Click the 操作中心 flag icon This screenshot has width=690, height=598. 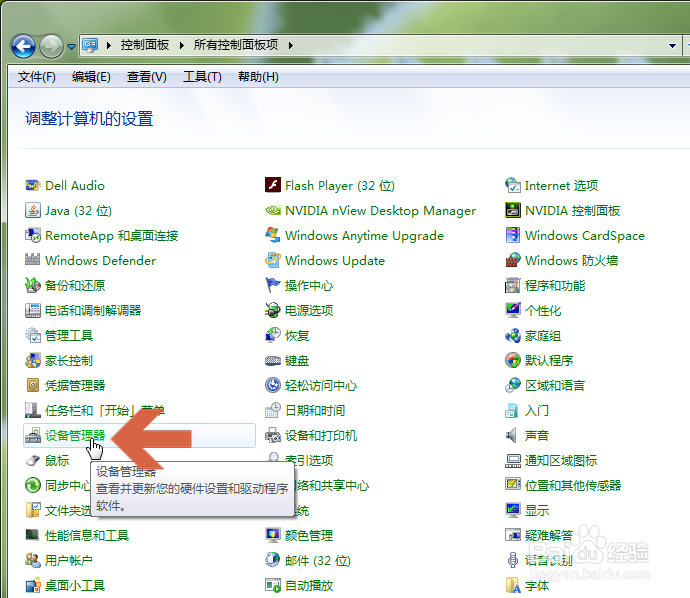tap(273, 285)
